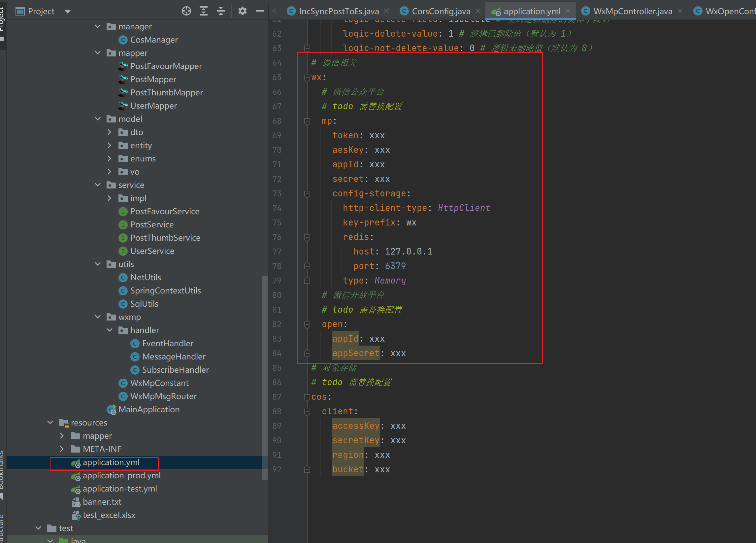The height and width of the screenshot is (543, 756).
Task: Hide the Project tool window
Action: point(260,11)
